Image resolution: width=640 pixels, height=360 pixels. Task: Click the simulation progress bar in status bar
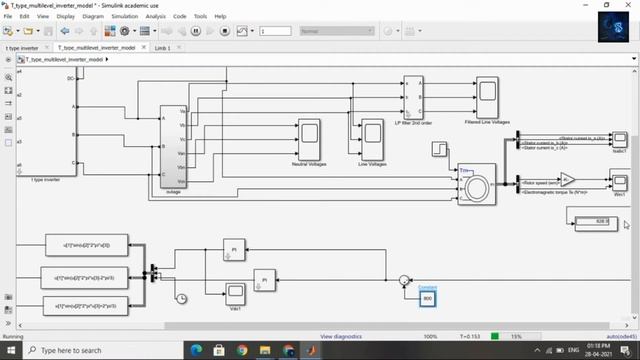pos(516,336)
